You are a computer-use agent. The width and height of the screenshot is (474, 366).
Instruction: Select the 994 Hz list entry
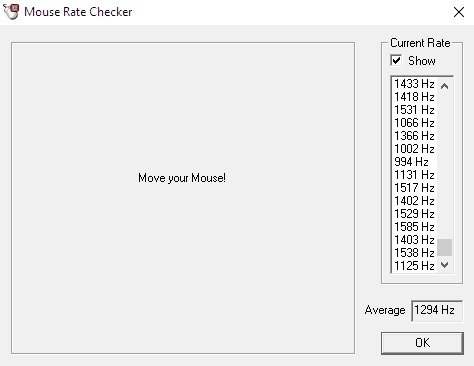(415, 162)
